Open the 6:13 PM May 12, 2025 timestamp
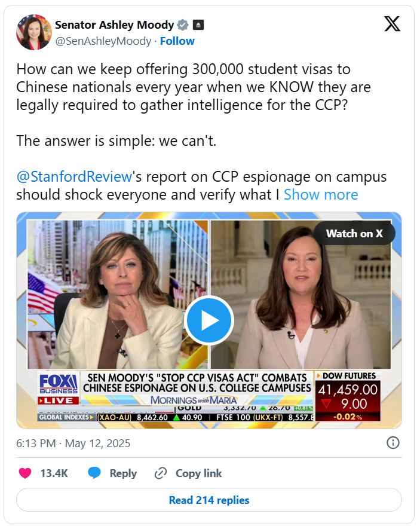420x526 pixels. [x=73, y=443]
